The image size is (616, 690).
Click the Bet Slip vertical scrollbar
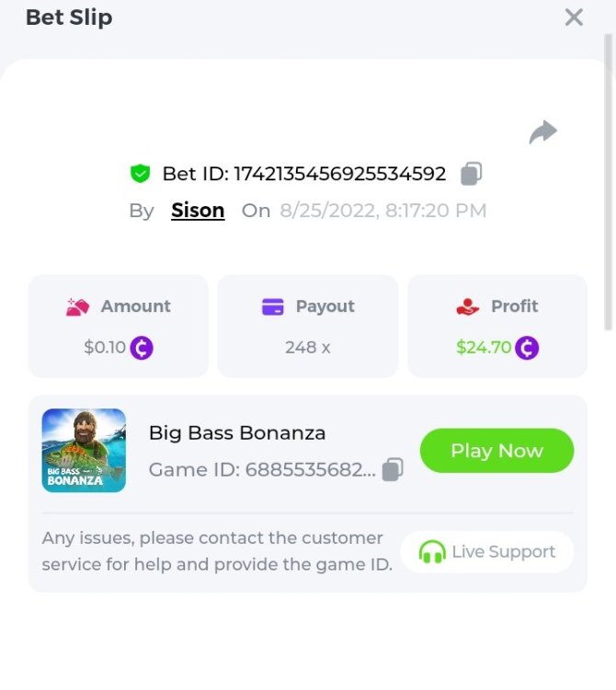pos(609,184)
